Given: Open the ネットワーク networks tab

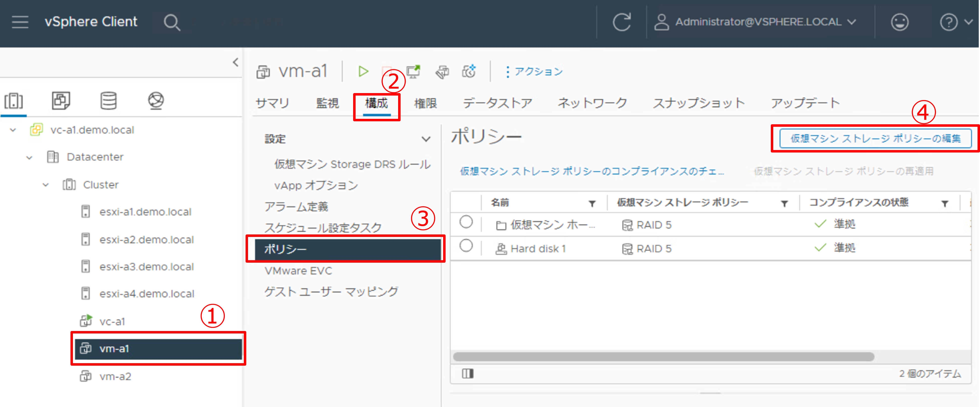Looking at the screenshot, I should point(592,103).
